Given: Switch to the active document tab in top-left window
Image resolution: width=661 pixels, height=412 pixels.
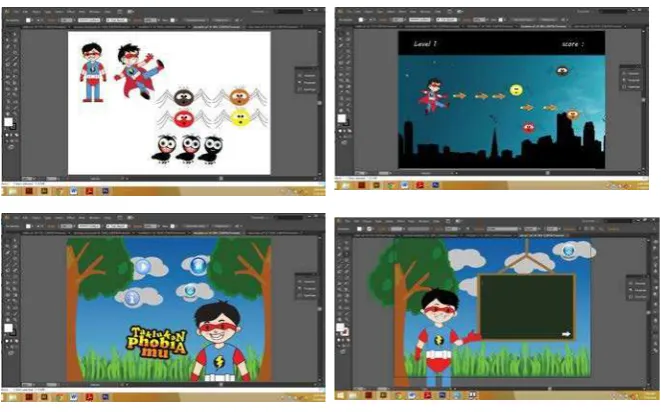Looking at the screenshot, I should 216,27.
